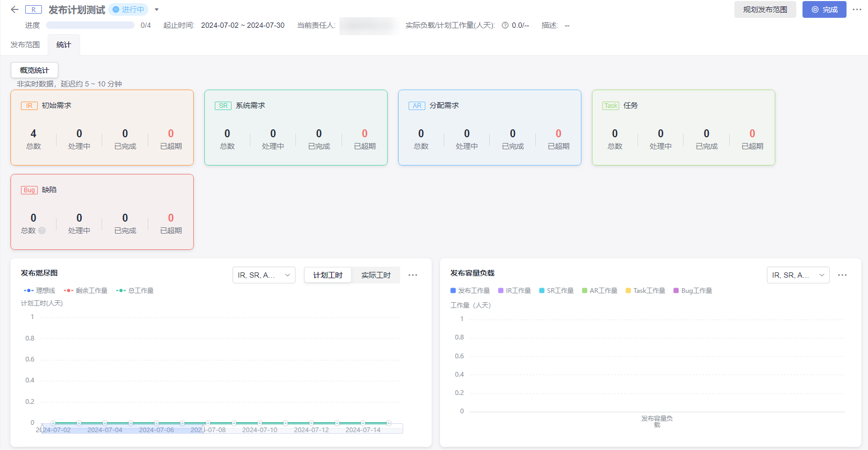Expand the status dropdown arrow next to 进行中
This screenshot has height=450, width=868.
(x=157, y=9)
